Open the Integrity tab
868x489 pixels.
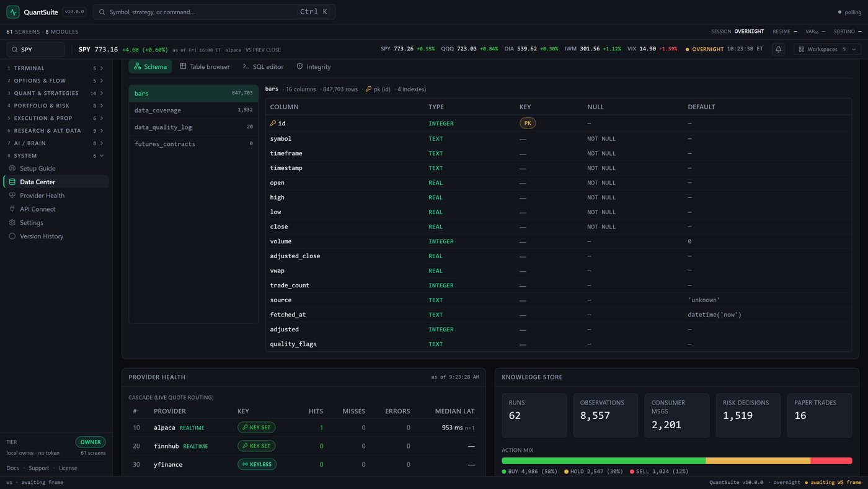click(x=314, y=66)
